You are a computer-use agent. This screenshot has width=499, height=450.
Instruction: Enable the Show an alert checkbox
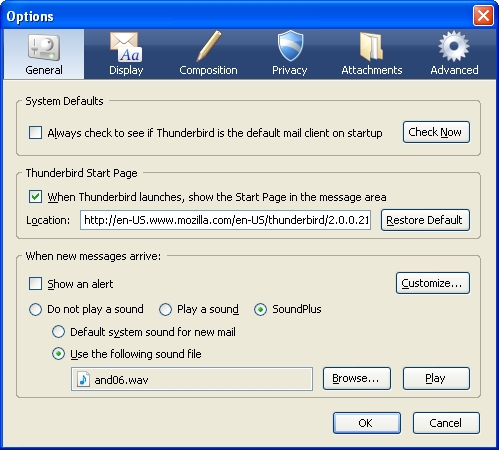point(35,284)
